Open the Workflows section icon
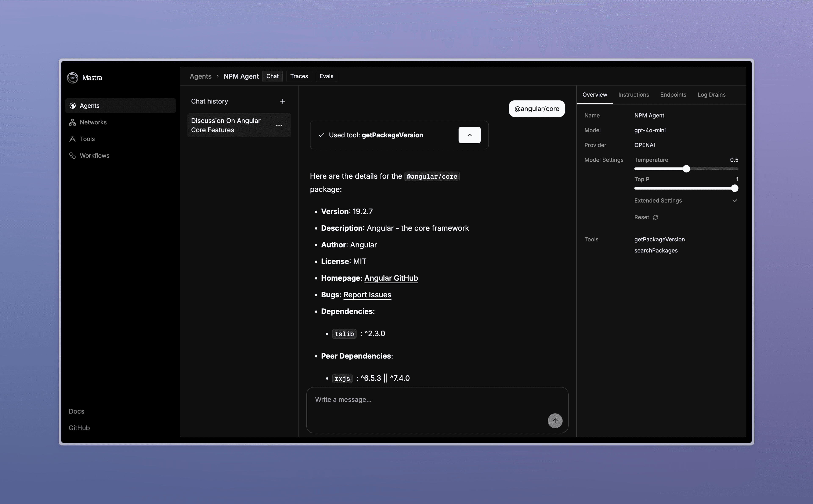 pyautogui.click(x=72, y=156)
